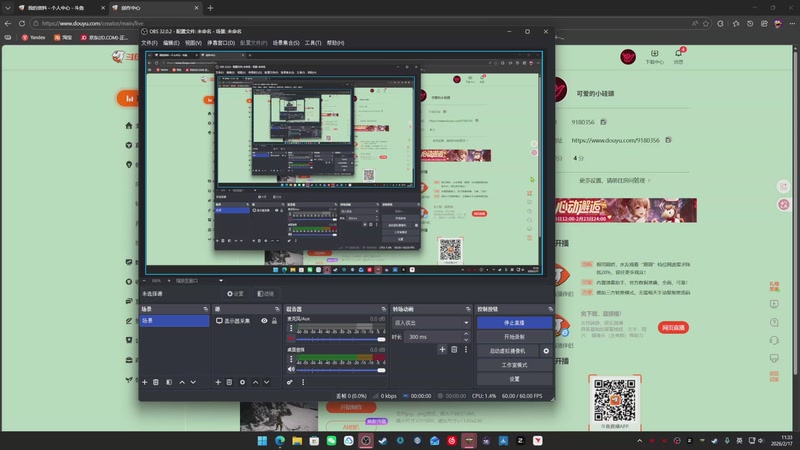Enable 工作室模式 studio mode
This screenshot has width=800, height=450.
tap(514, 365)
